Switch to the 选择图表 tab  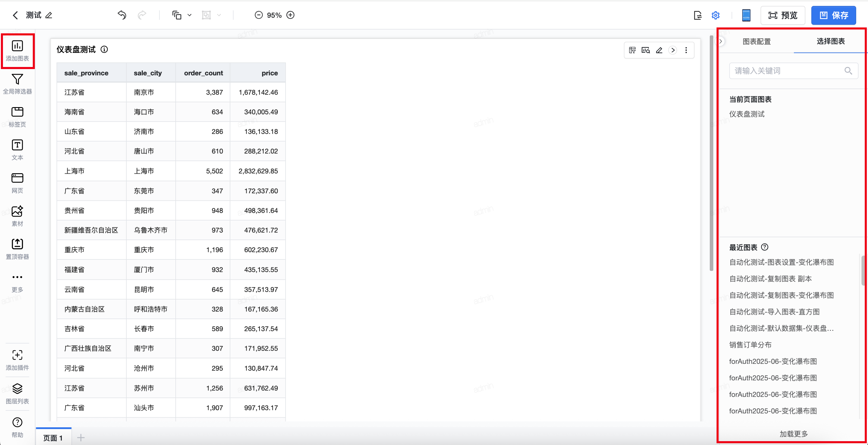[831, 41]
